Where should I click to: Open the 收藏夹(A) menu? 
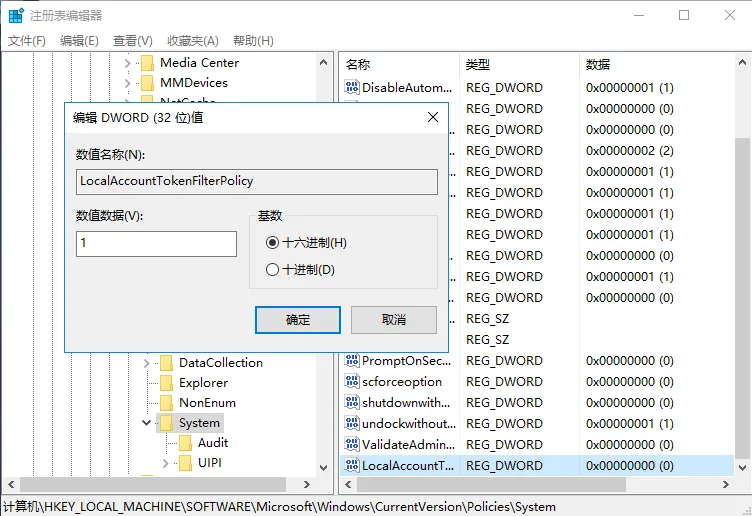point(193,41)
